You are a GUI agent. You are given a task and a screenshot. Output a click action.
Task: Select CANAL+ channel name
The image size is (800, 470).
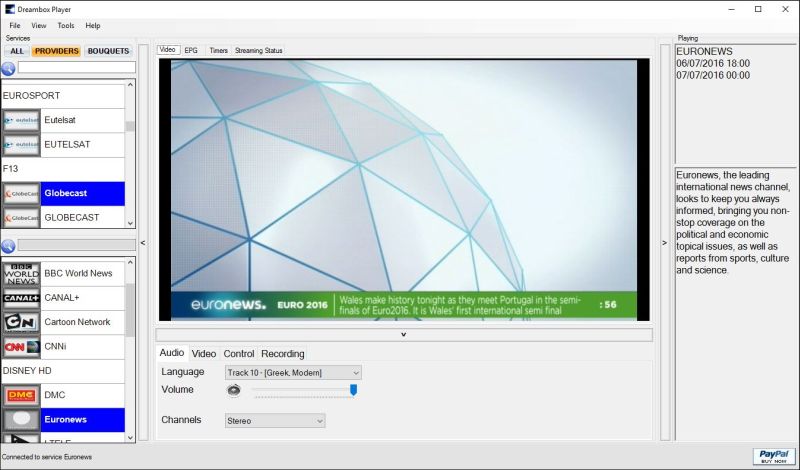point(62,298)
